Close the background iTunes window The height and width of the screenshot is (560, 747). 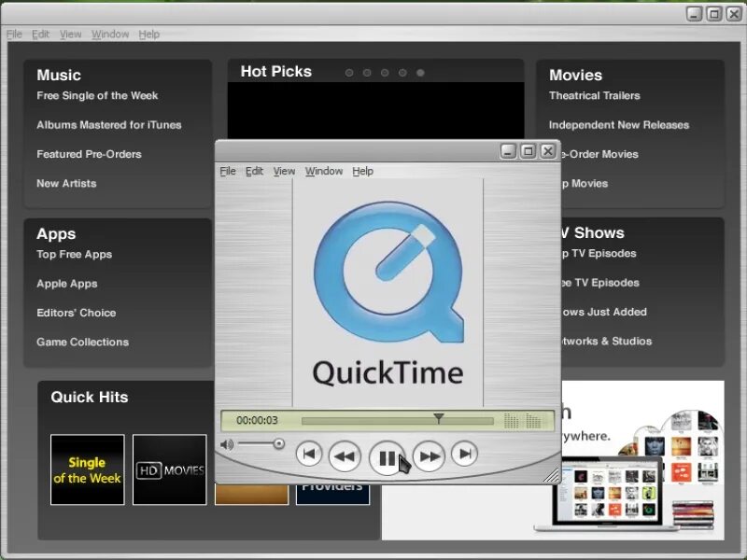[x=734, y=14]
